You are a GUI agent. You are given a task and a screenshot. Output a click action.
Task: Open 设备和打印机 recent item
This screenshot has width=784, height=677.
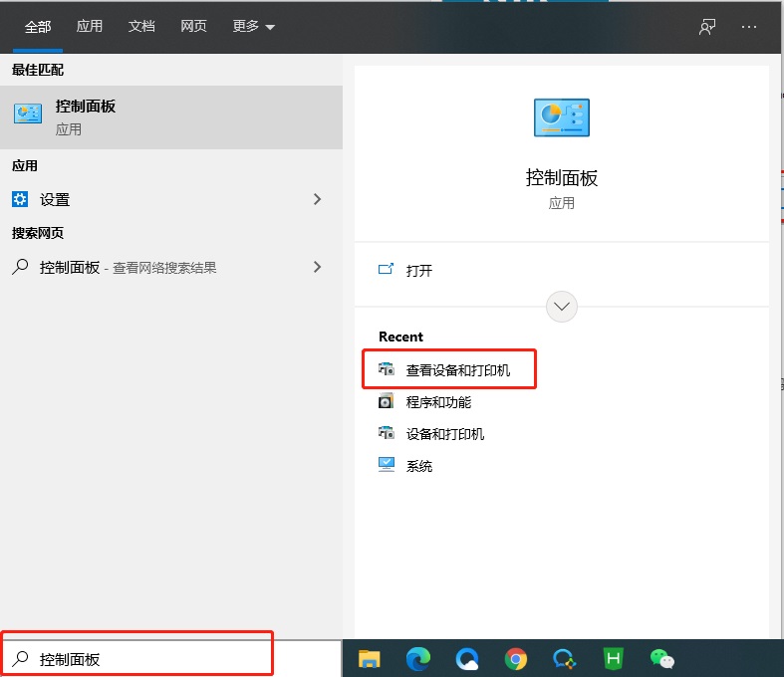445,434
